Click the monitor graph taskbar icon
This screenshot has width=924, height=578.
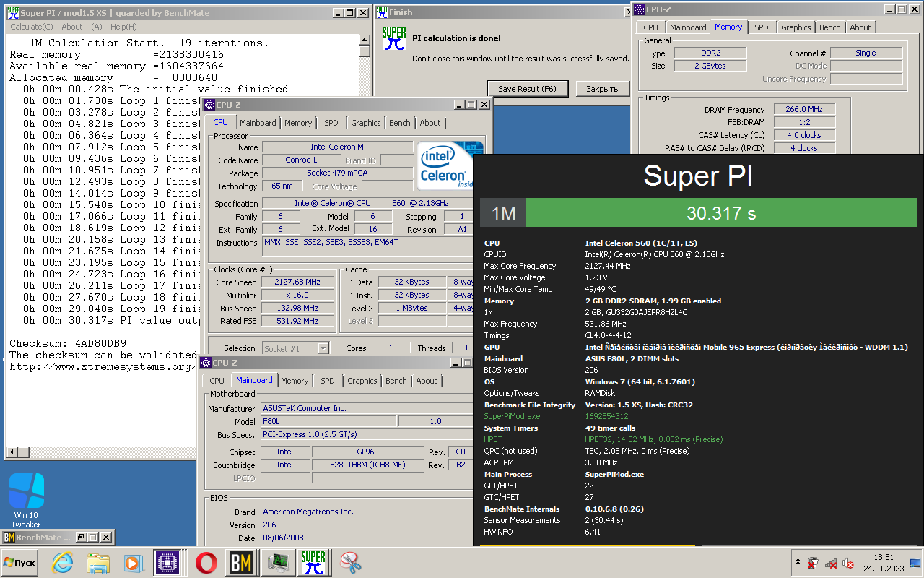coord(276,562)
